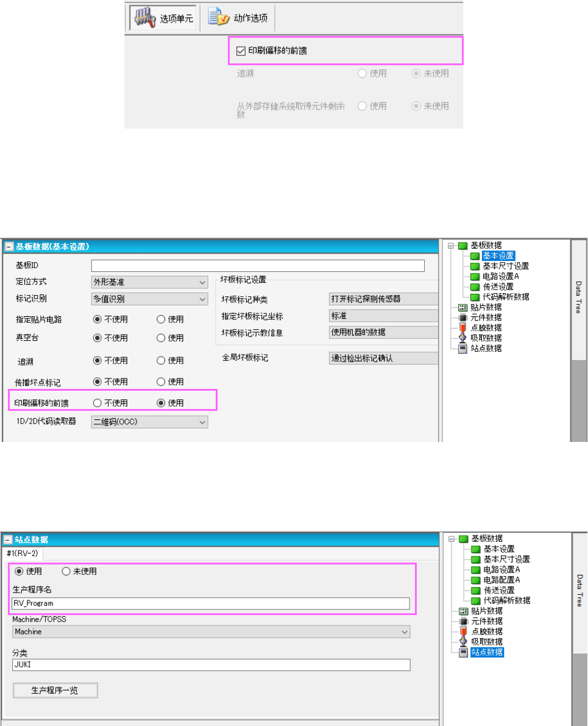Collapse the 基板数据(基本设置) panel header

9,247
